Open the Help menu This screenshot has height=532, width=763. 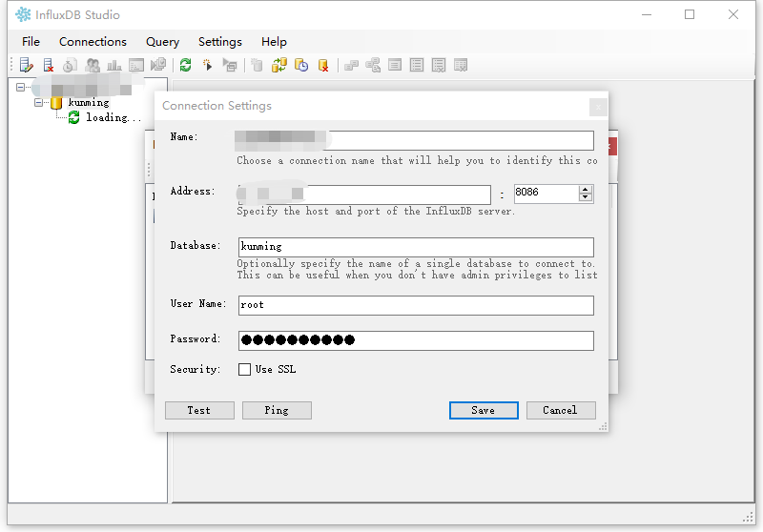[274, 42]
